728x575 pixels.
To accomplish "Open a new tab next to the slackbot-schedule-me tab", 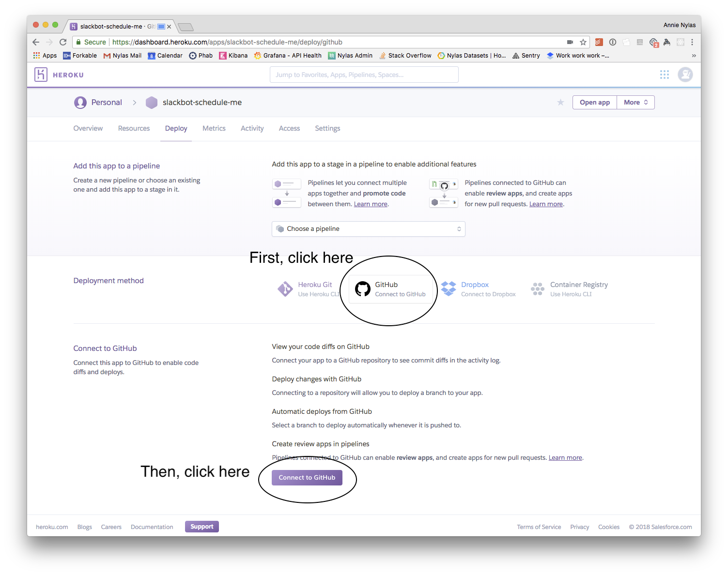I will click(x=186, y=27).
